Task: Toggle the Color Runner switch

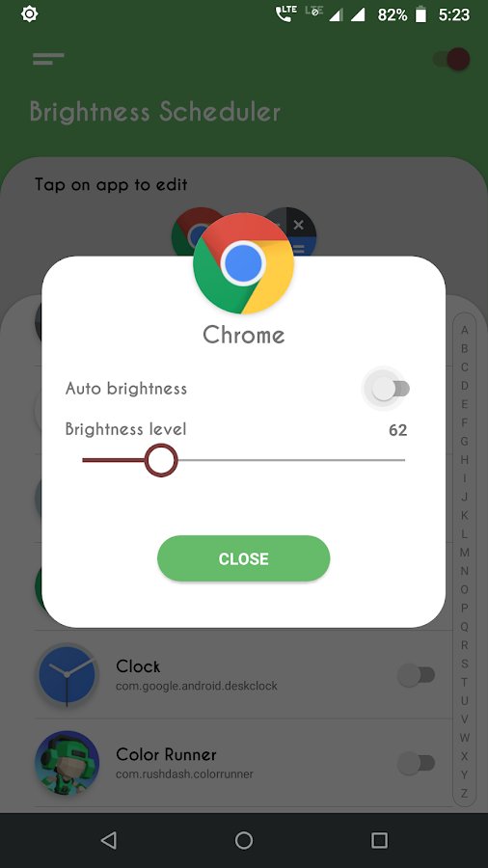Action: click(416, 764)
